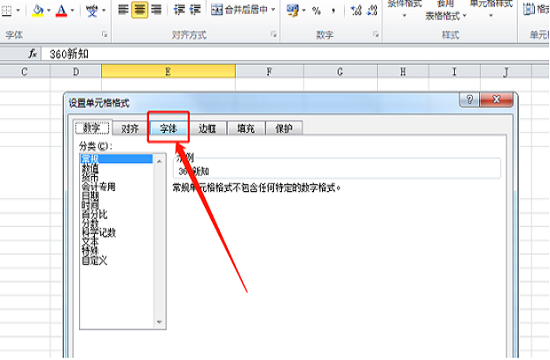
Task: Open the font color dropdown arrow
Action: pos(72,11)
